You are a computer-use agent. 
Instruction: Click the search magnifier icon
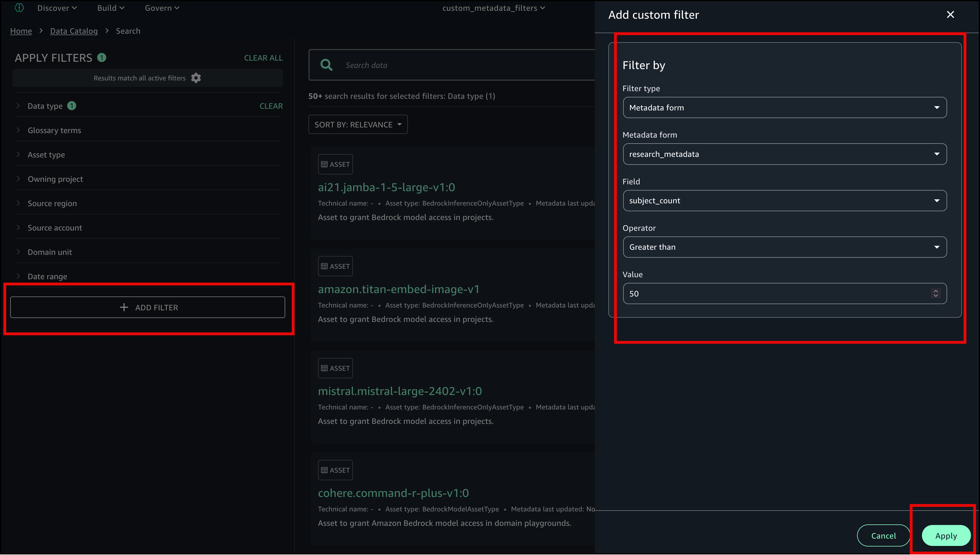click(x=326, y=65)
